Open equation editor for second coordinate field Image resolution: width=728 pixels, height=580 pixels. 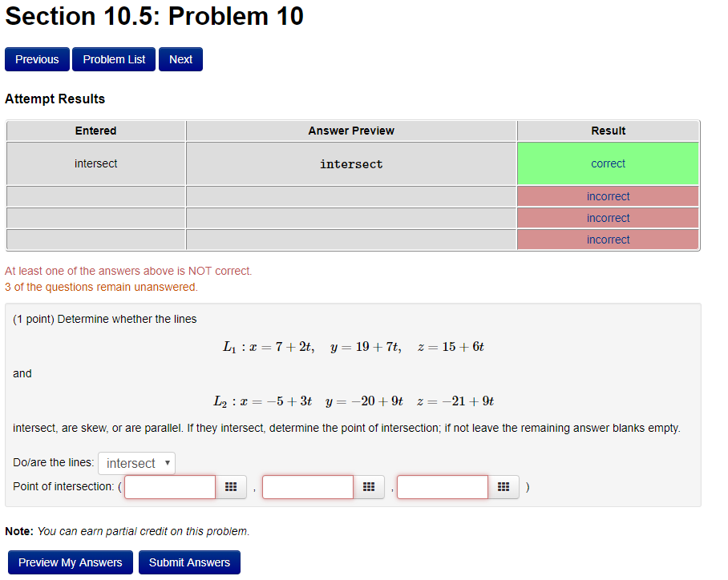pos(369,486)
